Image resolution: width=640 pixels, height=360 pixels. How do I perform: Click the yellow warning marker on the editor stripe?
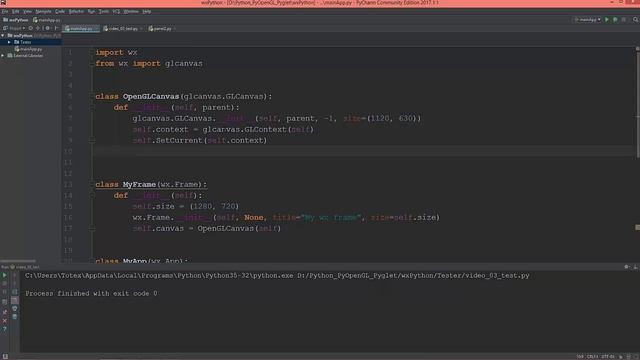click(x=637, y=227)
